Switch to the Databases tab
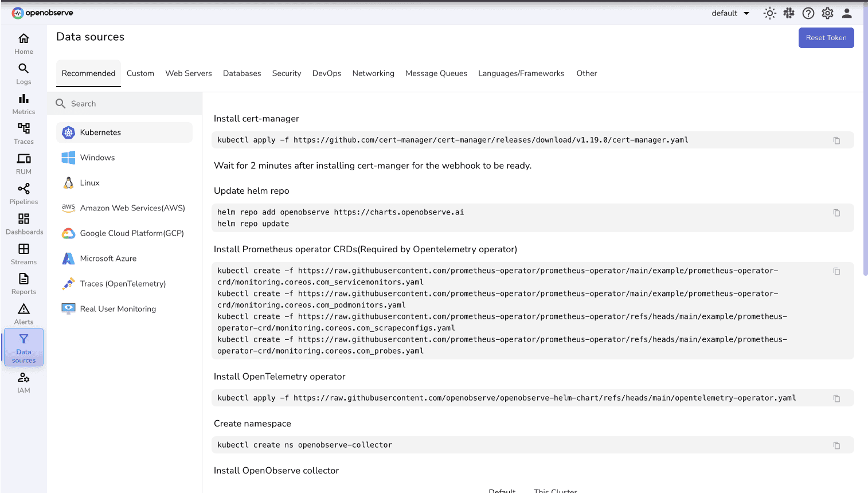 click(242, 73)
